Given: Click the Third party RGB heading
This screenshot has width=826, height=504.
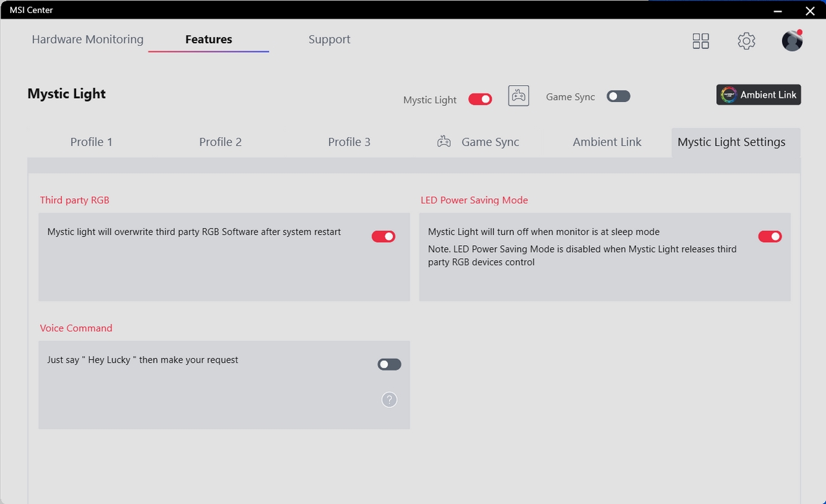Looking at the screenshot, I should pyautogui.click(x=75, y=200).
